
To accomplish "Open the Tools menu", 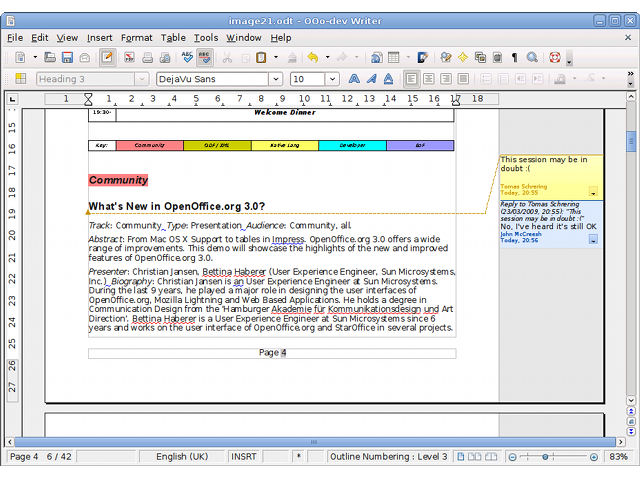I will (205, 38).
